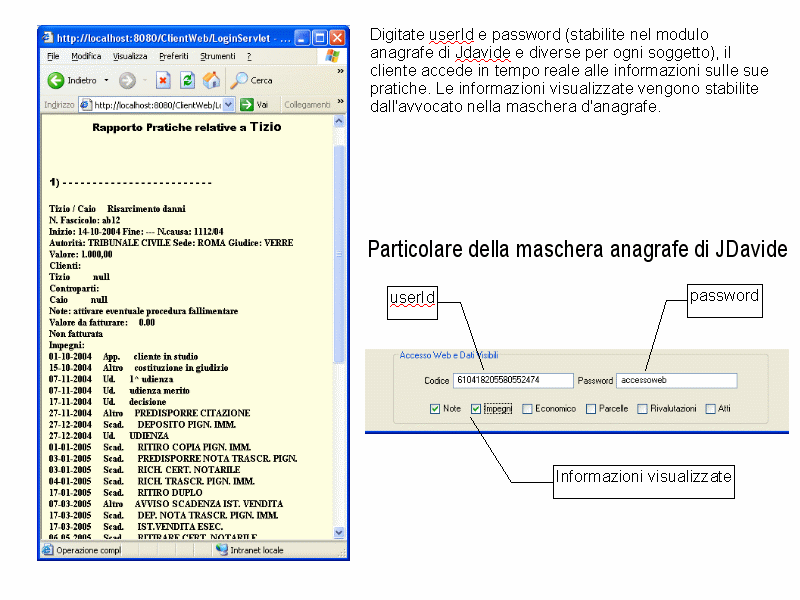The height and width of the screenshot is (600, 800).
Task: Enable the Rivalutazioni checkbox
Action: [x=642, y=409]
